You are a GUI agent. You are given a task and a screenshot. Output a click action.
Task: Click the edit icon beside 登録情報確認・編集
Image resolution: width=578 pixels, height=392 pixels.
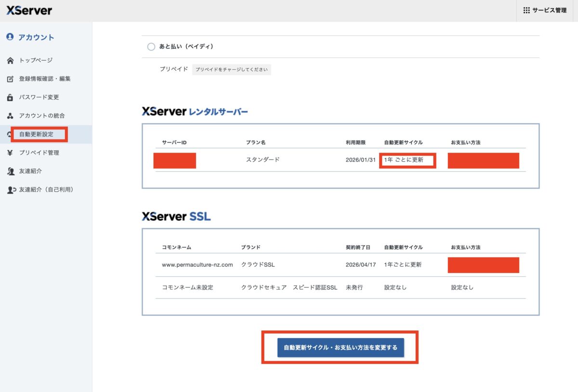tap(10, 79)
